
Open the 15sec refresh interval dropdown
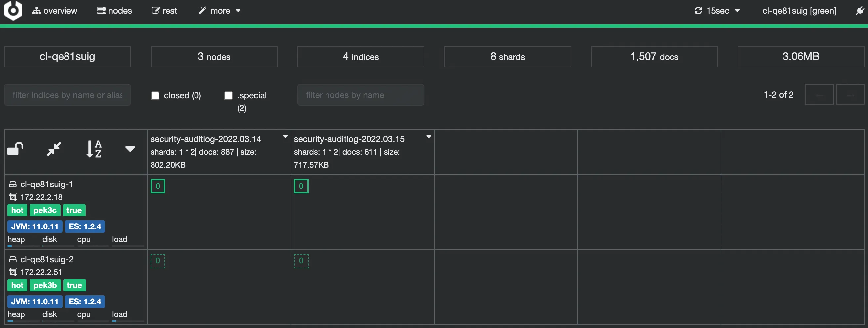(x=717, y=11)
